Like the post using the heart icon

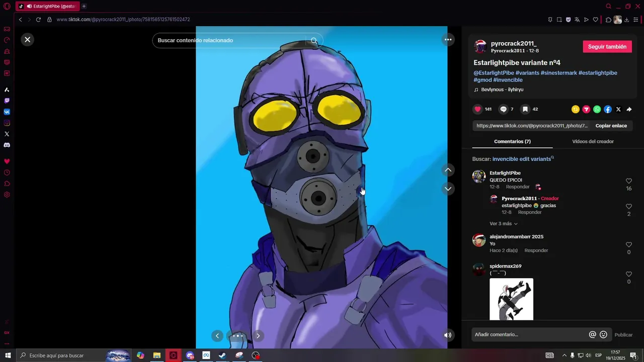477,109
